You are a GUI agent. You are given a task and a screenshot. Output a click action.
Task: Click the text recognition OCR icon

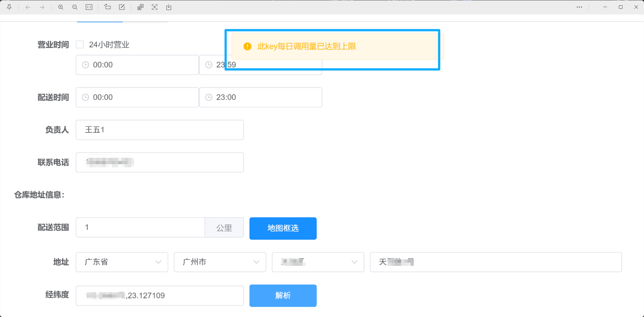click(x=155, y=7)
